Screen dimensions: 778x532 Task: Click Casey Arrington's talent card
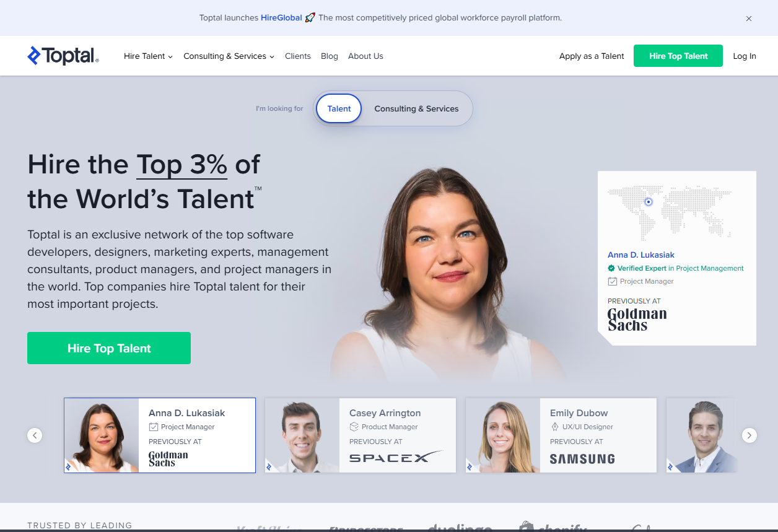click(360, 435)
